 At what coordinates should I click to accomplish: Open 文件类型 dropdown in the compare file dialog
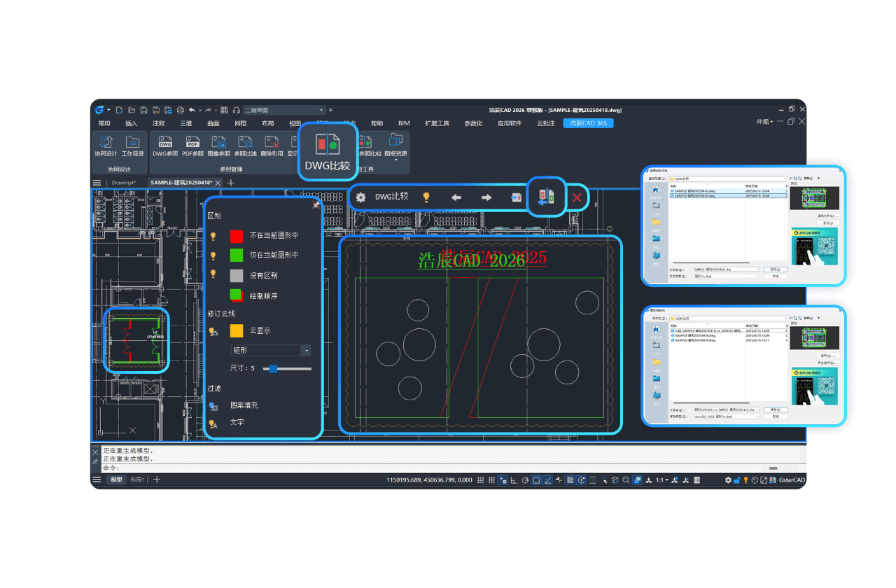pos(726,276)
